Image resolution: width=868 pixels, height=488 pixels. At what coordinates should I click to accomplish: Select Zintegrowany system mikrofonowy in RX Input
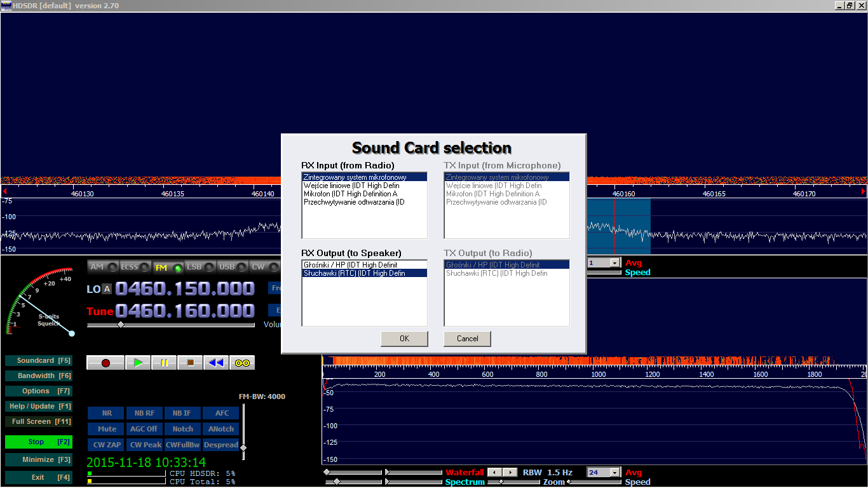(x=365, y=177)
